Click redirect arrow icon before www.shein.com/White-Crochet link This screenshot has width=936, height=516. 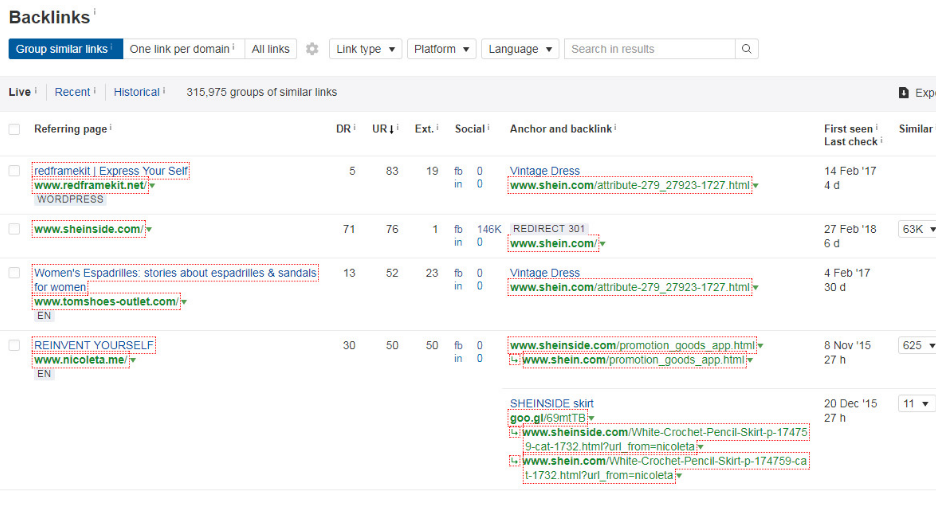pyautogui.click(x=515, y=461)
